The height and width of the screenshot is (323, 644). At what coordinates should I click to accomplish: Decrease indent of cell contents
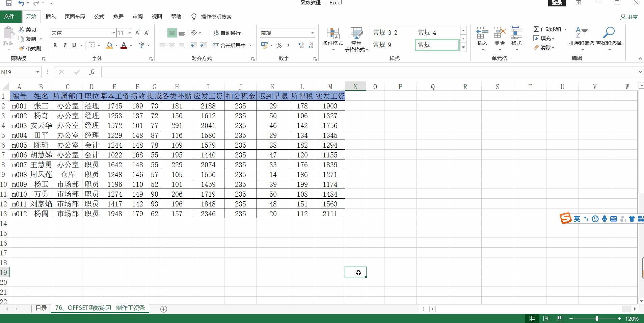[x=194, y=45]
